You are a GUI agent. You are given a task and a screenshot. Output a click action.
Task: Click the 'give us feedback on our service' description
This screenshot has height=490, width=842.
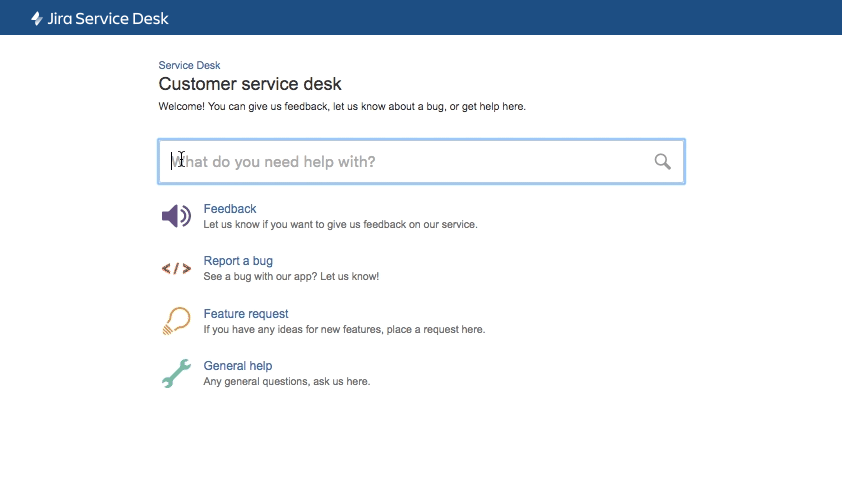click(340, 225)
